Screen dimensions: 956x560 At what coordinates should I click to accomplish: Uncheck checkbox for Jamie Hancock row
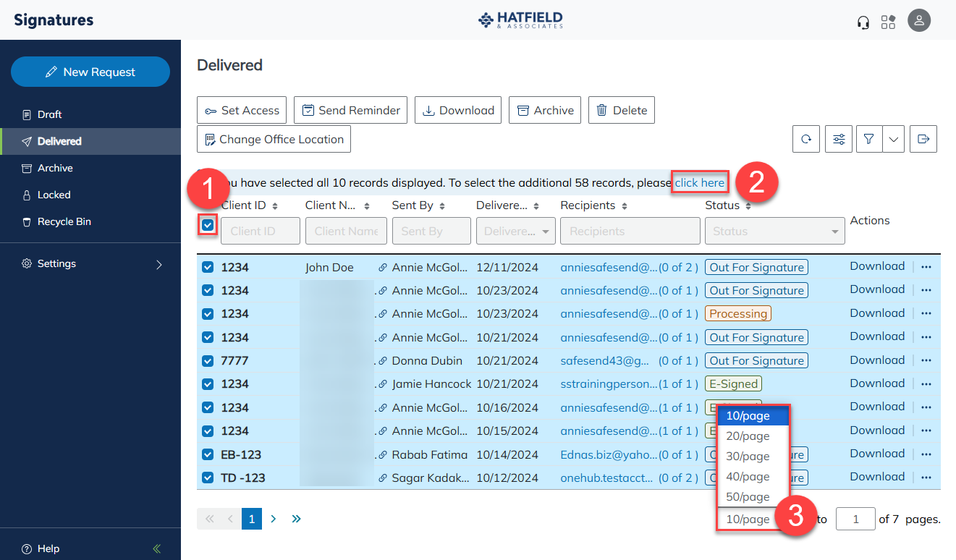(x=208, y=384)
